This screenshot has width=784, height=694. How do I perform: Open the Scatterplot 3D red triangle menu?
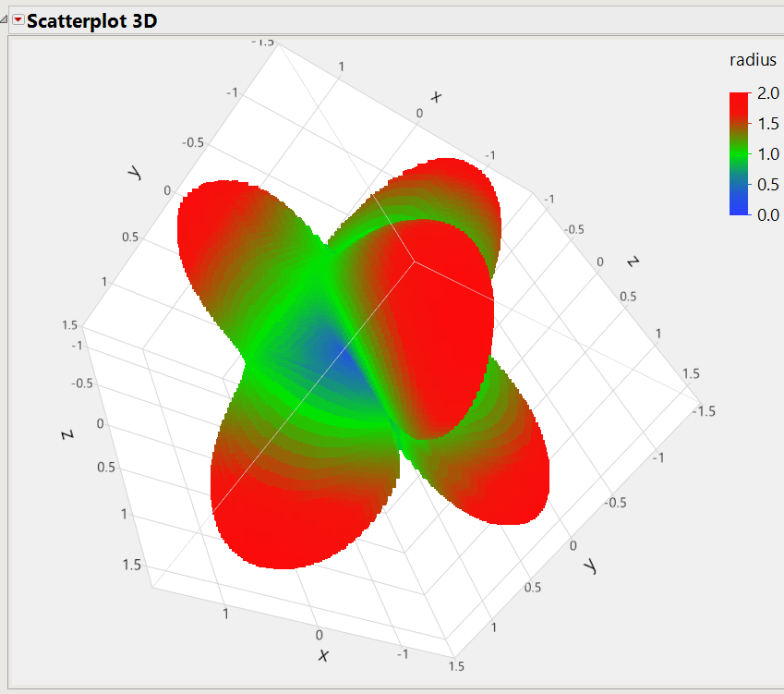pos(16,19)
